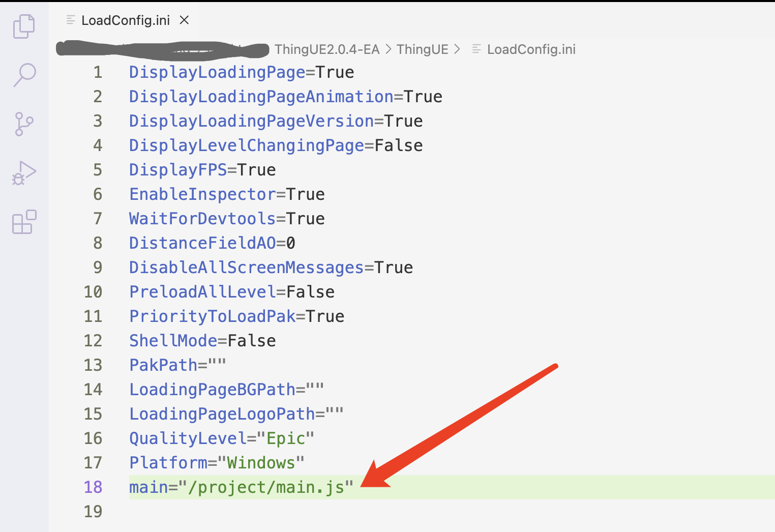Screen dimensions: 775x532
Task: Open the Source Control view
Action: click(x=24, y=124)
